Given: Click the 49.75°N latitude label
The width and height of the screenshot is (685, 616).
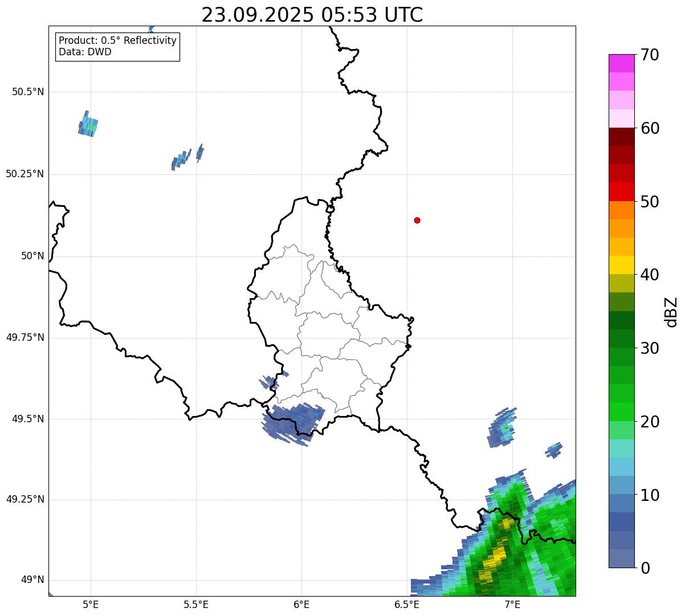Looking at the screenshot, I should coord(25,337).
